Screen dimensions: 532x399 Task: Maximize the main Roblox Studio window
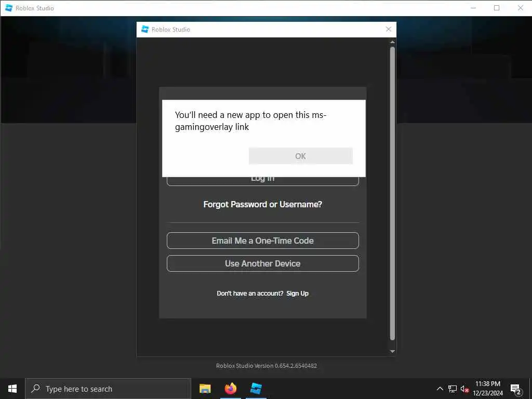coord(496,8)
